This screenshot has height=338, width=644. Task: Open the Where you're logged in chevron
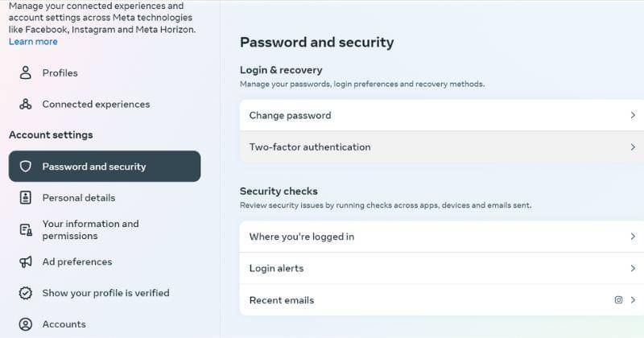tap(634, 237)
